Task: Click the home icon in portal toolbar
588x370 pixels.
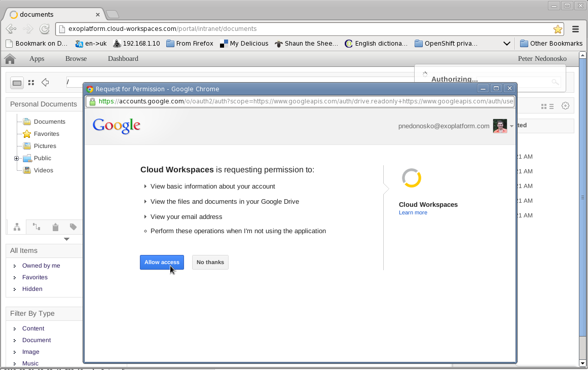Action: pyautogui.click(x=10, y=59)
